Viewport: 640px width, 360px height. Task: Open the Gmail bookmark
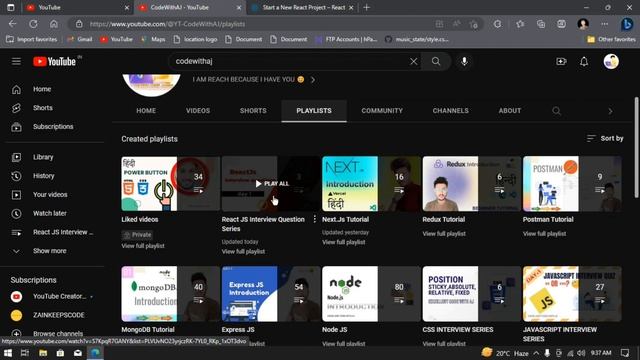(80, 39)
